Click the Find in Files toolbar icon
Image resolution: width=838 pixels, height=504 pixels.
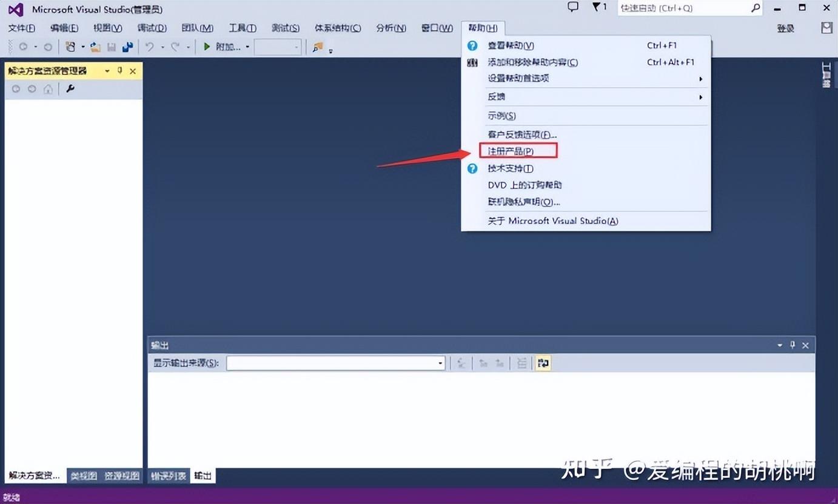pos(317,47)
